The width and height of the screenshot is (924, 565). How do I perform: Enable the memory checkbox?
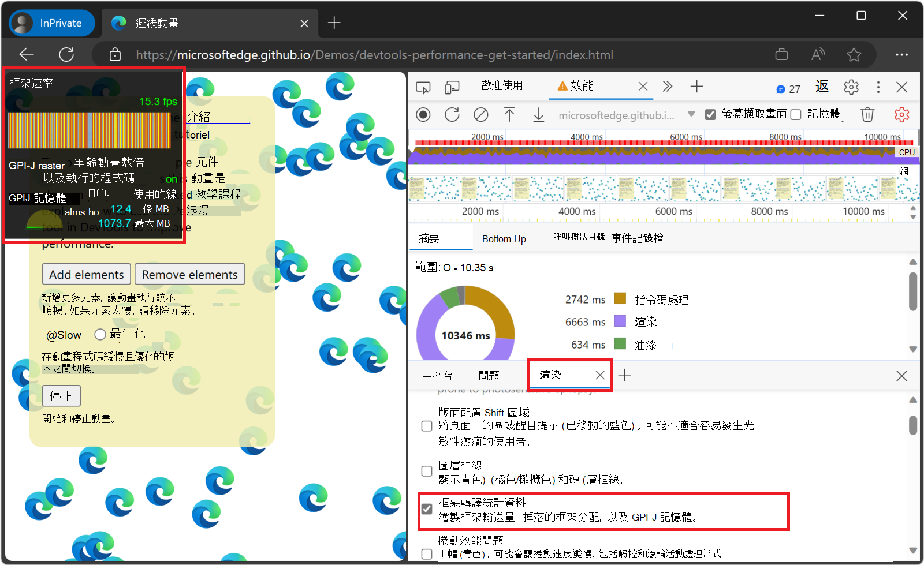coord(796,114)
